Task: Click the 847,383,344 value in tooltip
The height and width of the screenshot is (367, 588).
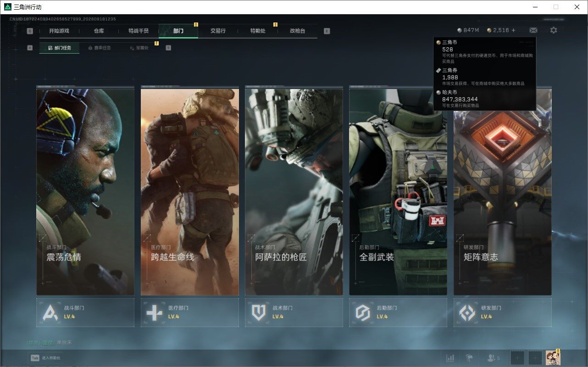Action: [x=460, y=99]
